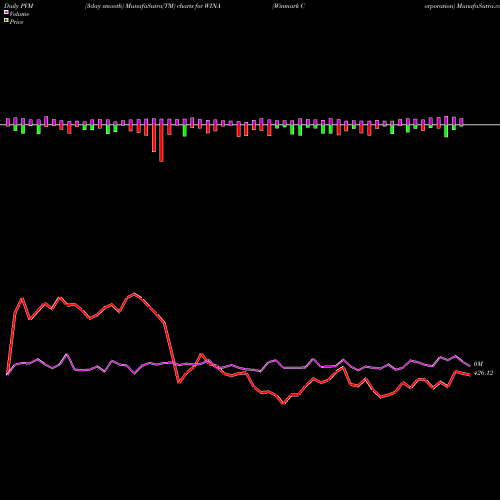
Task: Click the 'Daily PVM' title text
Action: click(x=19, y=6)
